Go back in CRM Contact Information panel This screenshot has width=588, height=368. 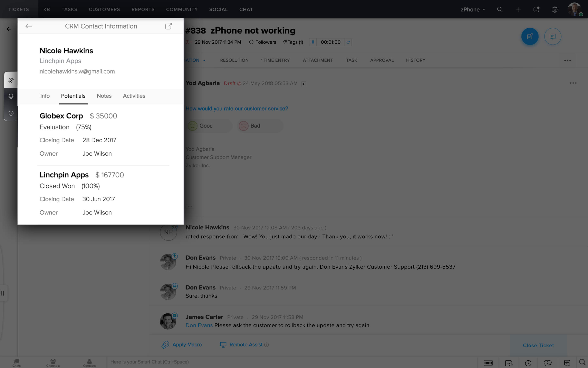29,26
